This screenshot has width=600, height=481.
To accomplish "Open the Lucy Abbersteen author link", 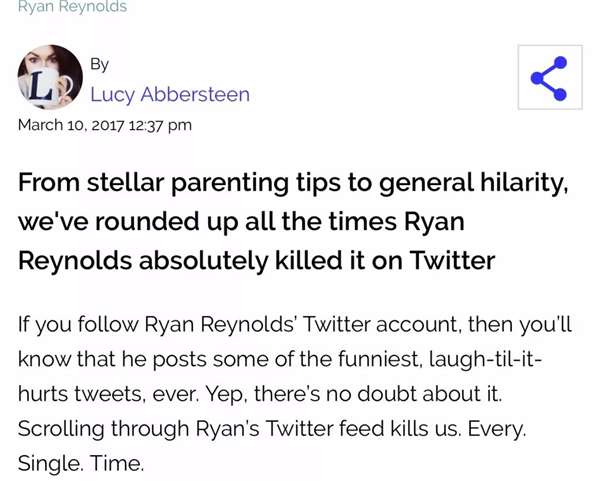I will click(170, 95).
